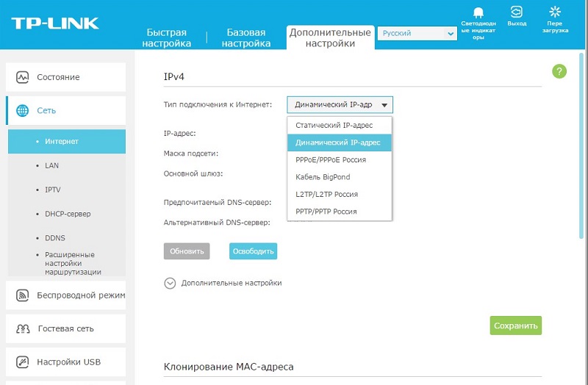Switch to Базовая настройка tab
This screenshot has width=588, height=385.
248,38
